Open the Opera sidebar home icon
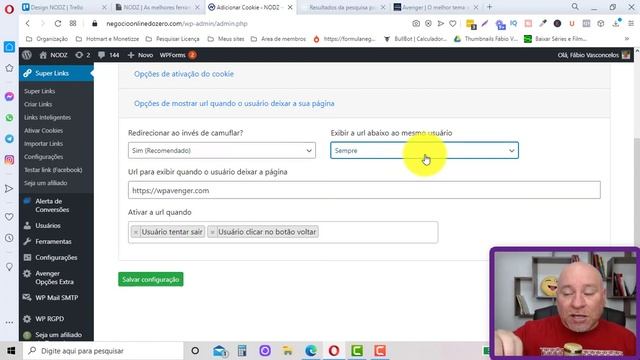The height and width of the screenshot is (360, 640). [x=9, y=47]
